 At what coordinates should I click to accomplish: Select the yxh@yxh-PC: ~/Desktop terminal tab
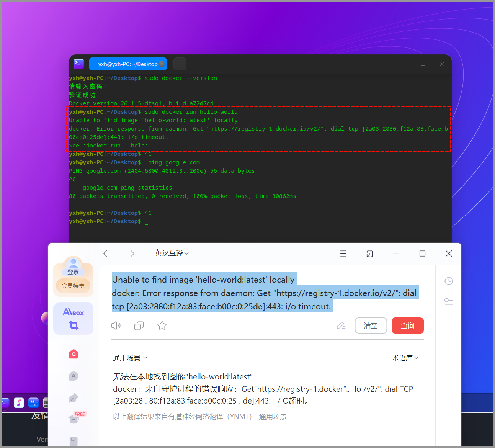pos(128,64)
